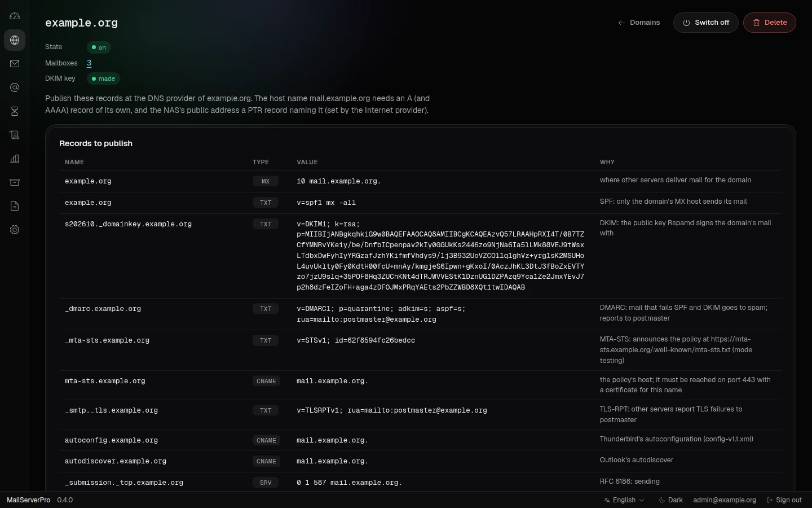Switch off the example.org domain
Screen dimensions: 812x508
tap(705, 23)
